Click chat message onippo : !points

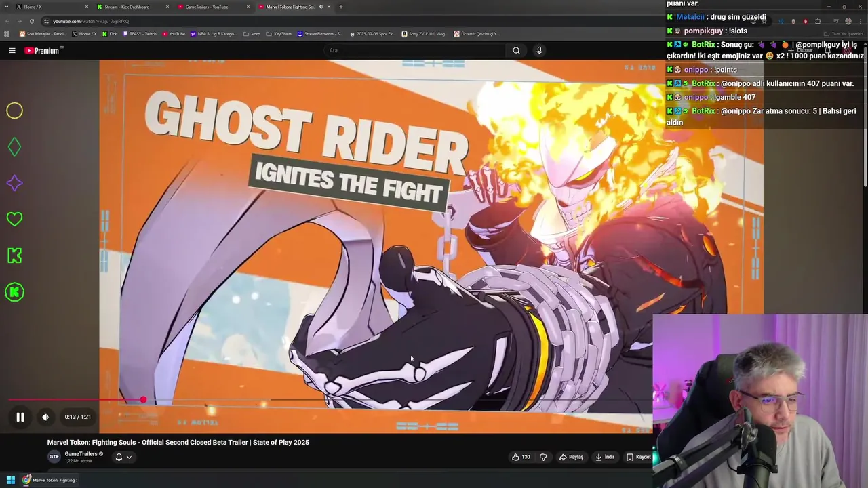(710, 70)
